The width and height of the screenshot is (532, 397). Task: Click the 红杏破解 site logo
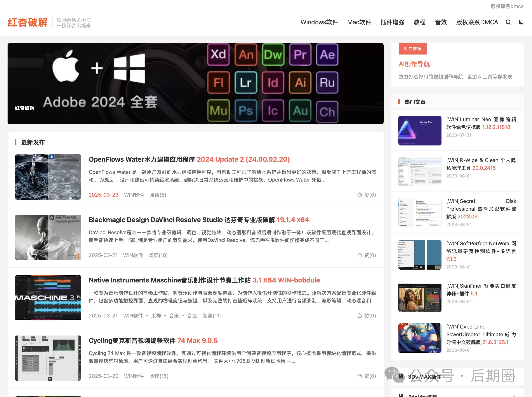point(28,22)
